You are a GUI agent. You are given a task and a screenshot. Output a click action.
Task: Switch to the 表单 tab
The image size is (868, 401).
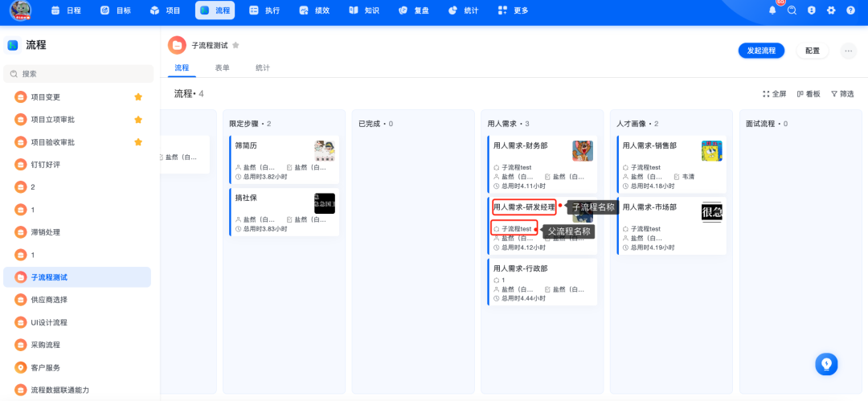coord(222,68)
